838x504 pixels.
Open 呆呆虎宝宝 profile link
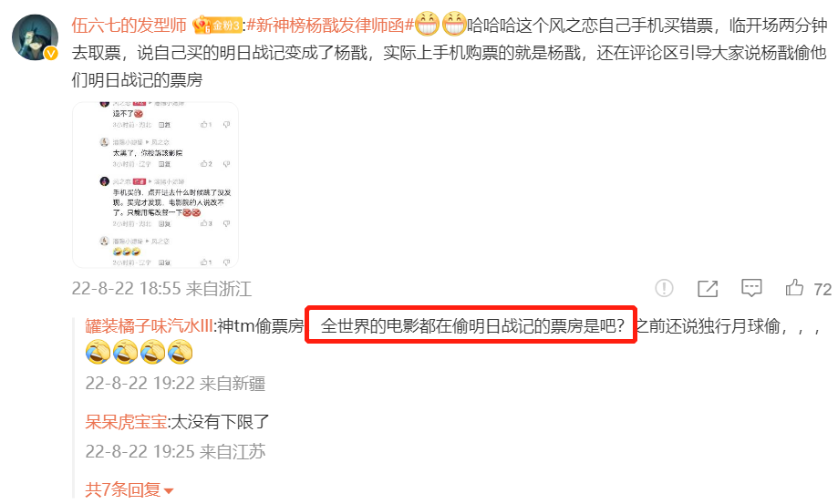point(126,422)
